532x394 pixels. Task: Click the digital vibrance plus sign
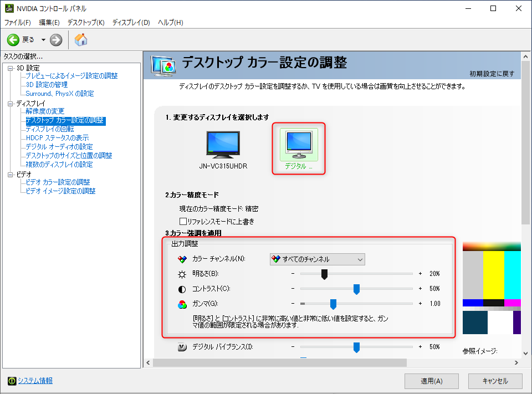click(420, 346)
